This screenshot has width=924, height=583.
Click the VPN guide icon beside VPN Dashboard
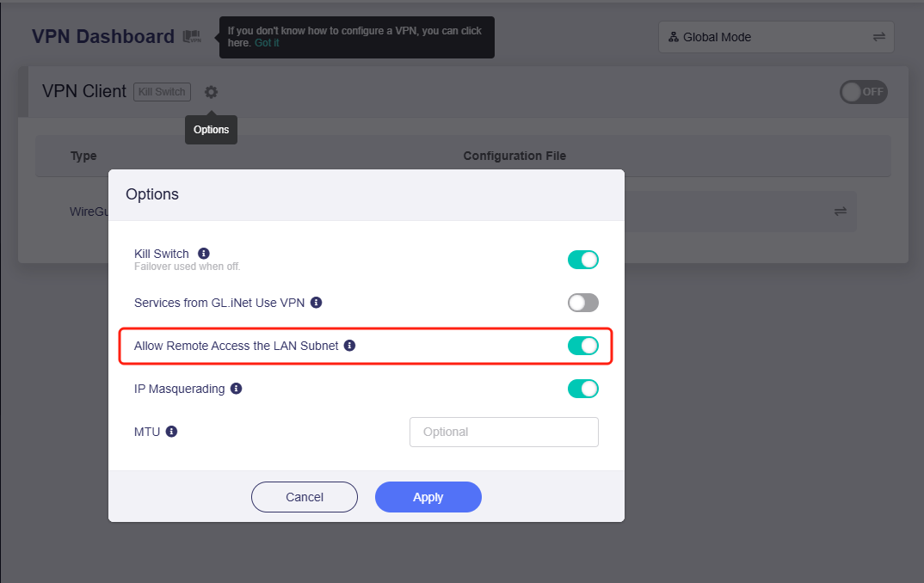[191, 37]
